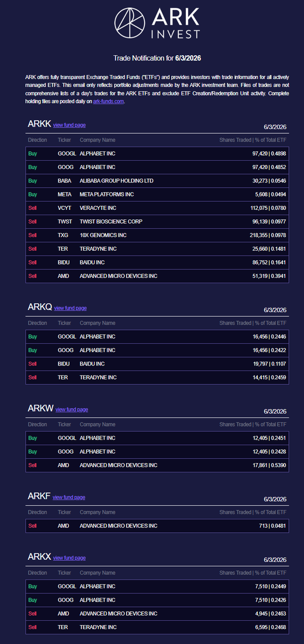Click the ARKQ fund heading
Image resolution: width=304 pixels, height=644 pixels.
(x=40, y=307)
